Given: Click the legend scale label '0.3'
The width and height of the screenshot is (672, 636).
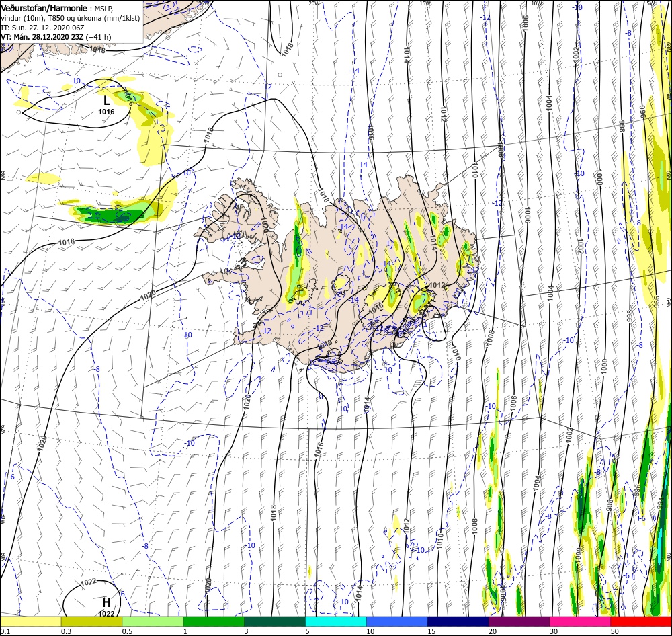Looking at the screenshot, I should click(x=66, y=631).
